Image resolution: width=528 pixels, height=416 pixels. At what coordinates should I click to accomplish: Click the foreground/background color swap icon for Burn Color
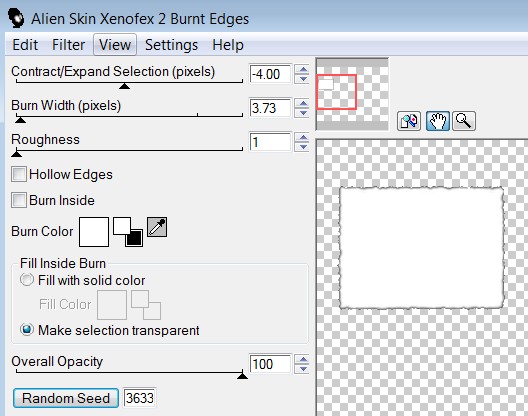[128, 232]
